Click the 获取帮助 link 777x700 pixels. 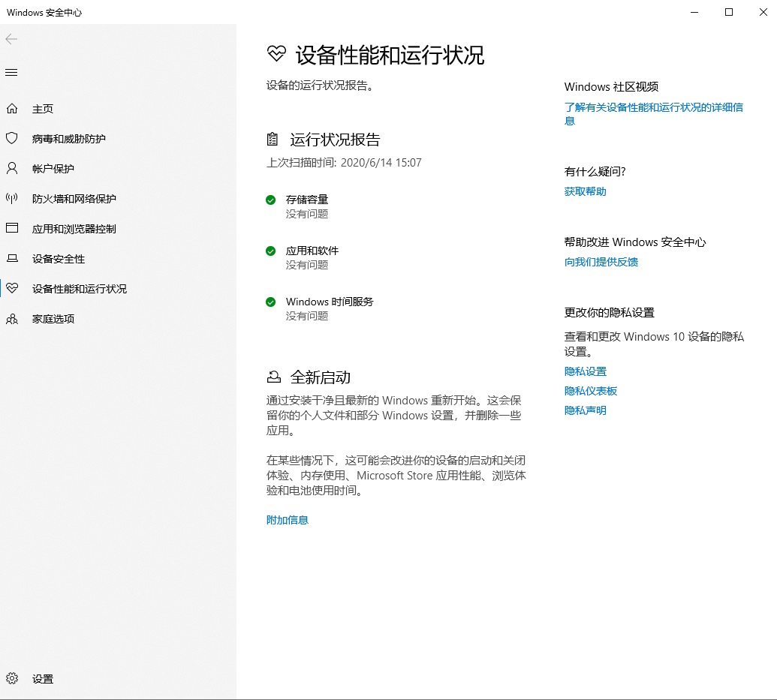(x=585, y=191)
